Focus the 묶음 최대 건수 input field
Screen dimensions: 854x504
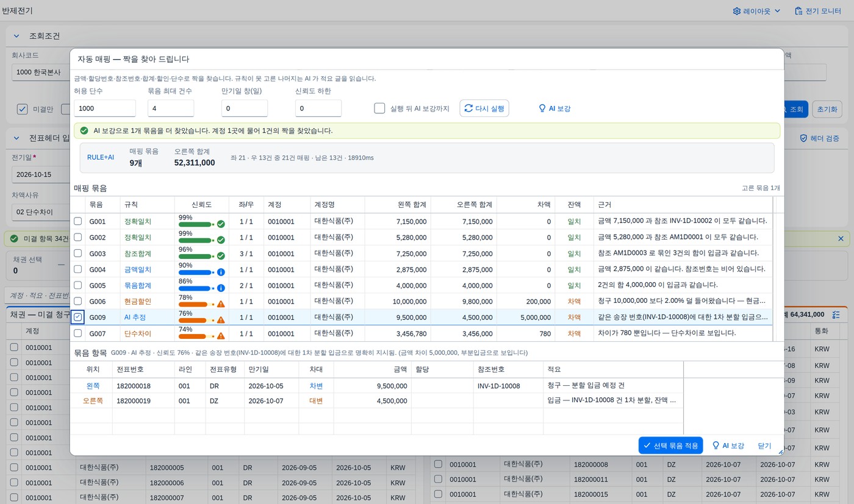click(171, 108)
